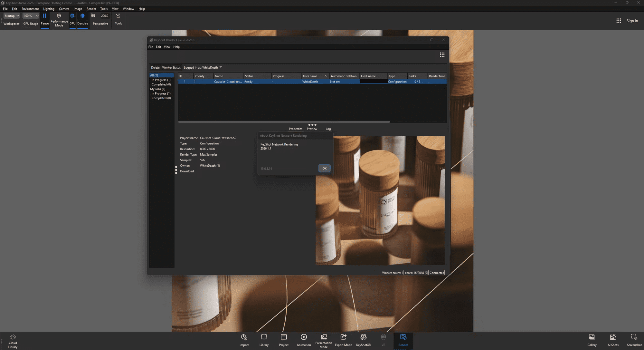This screenshot has height=350, width=644.
Task: Switch to the Log tab
Action: pos(328,129)
